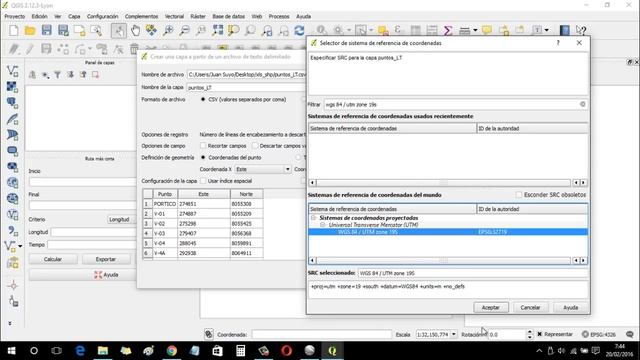Screen dimensions: 640x360
Task: Click the messages log speech icon in status bar
Action: coord(630,334)
